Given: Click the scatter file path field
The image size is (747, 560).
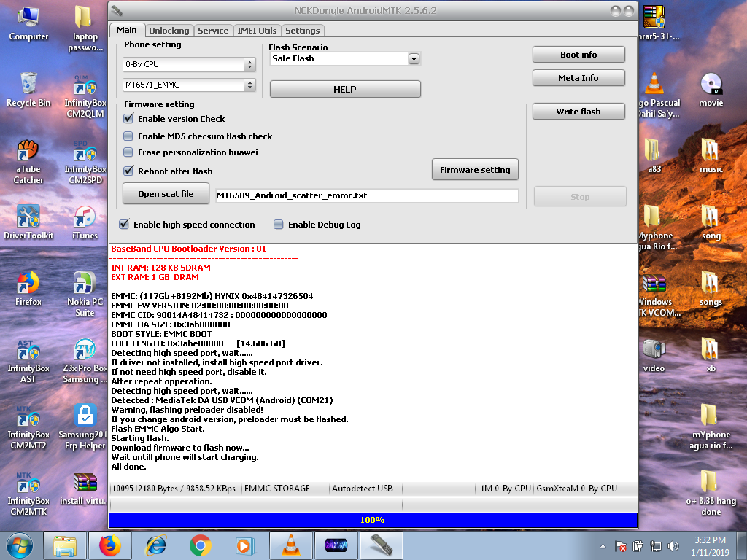Looking at the screenshot, I should [x=367, y=195].
